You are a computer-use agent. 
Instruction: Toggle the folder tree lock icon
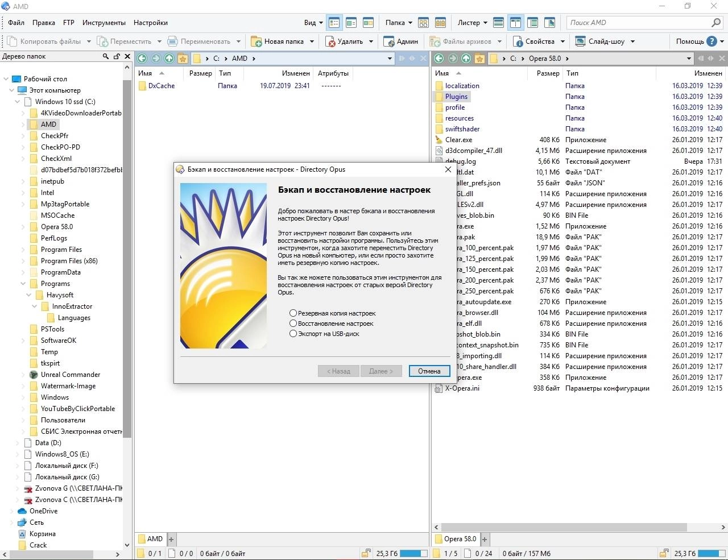point(117,56)
